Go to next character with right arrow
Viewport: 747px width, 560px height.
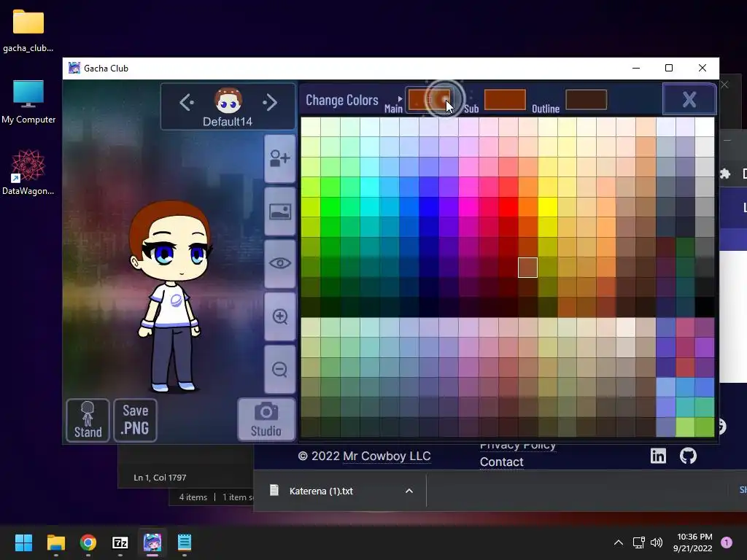click(x=270, y=102)
